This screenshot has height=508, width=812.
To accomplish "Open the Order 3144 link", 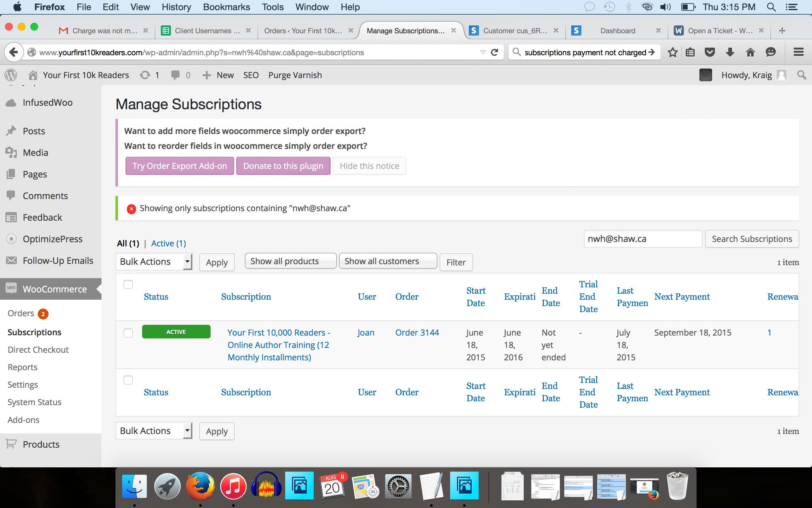I will [417, 333].
